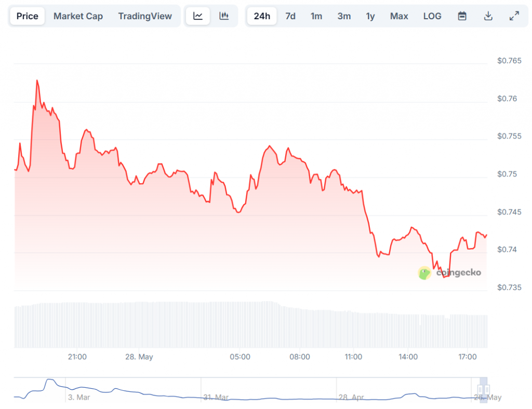Display Max price history
Screen dimensions: 532x409
coord(399,16)
